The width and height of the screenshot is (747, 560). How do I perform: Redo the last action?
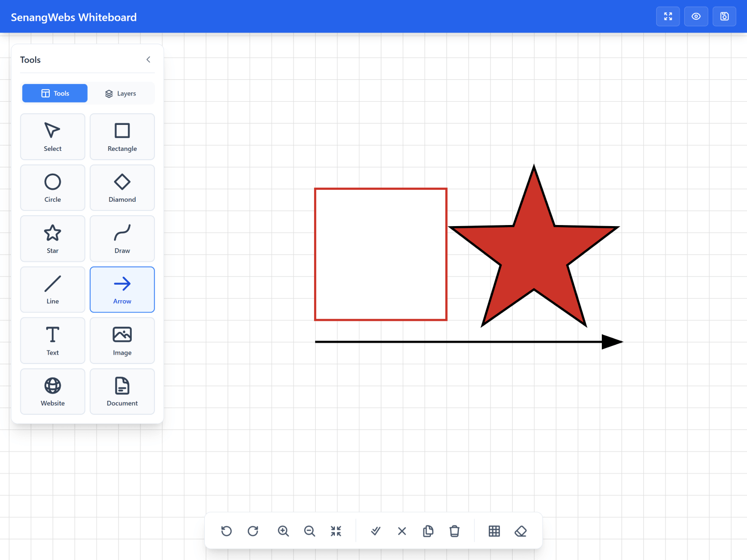pyautogui.click(x=253, y=531)
